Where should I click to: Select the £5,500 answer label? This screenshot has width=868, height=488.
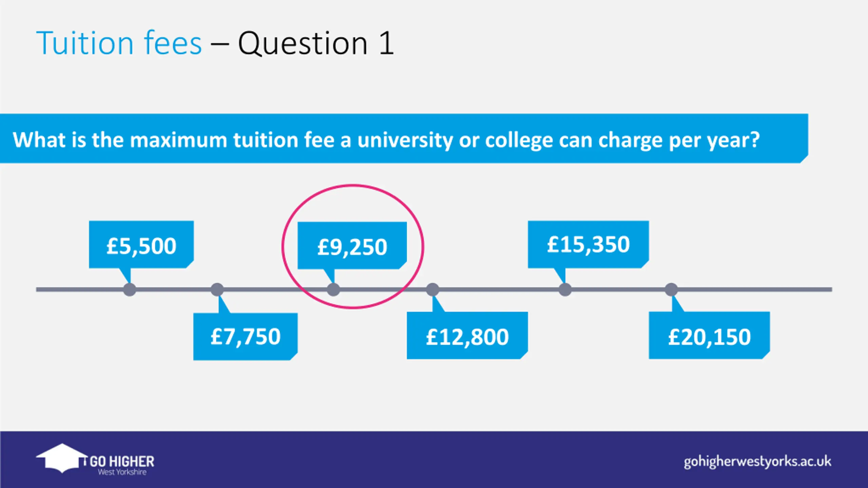(141, 245)
